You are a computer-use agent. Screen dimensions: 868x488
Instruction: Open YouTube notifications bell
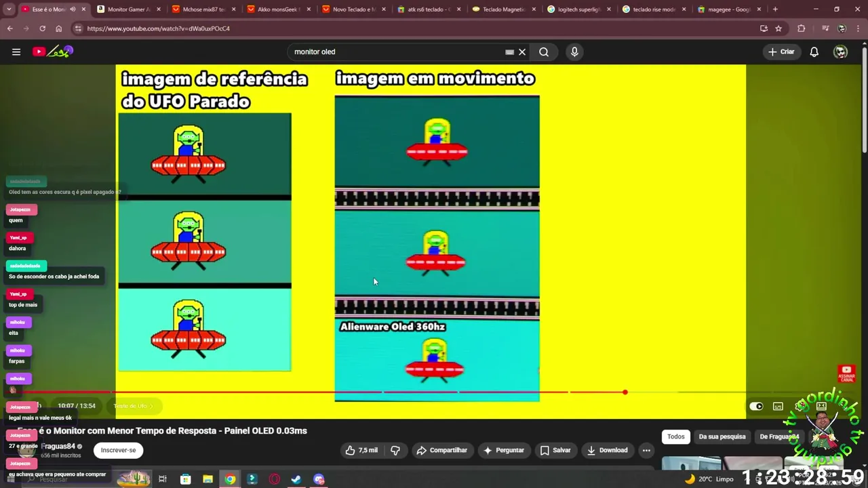coord(814,52)
